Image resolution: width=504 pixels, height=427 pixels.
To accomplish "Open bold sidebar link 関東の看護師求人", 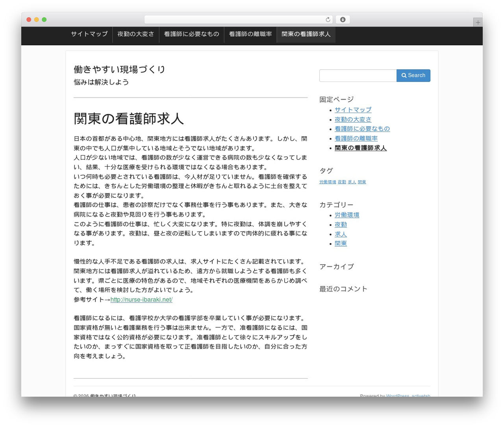I will [361, 148].
